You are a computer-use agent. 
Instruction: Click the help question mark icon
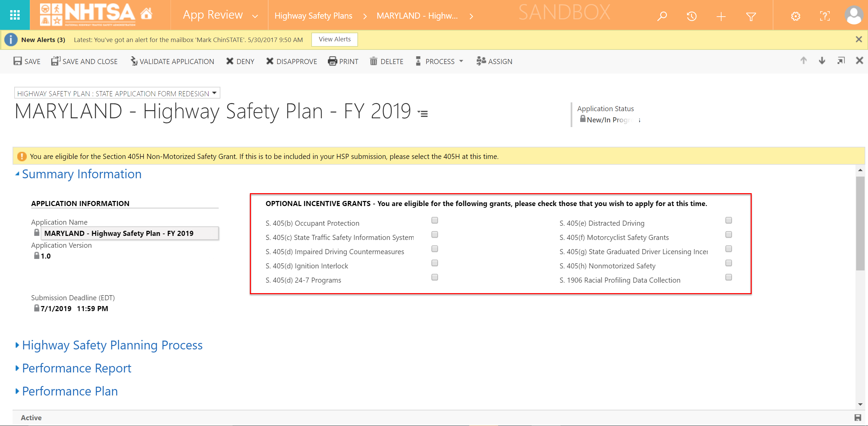pos(825,16)
